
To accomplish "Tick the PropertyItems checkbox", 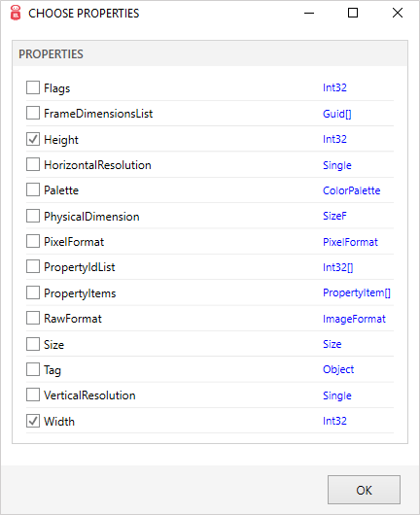I will (x=33, y=292).
